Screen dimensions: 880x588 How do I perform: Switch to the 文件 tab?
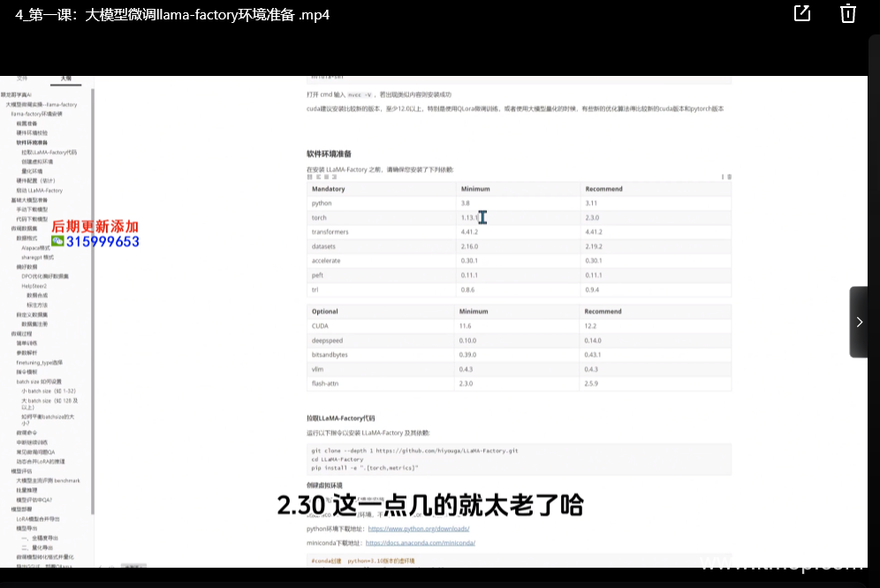pos(22,79)
